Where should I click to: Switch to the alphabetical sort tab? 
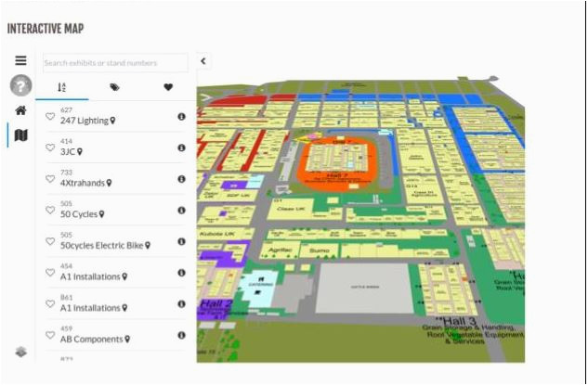[x=62, y=87]
